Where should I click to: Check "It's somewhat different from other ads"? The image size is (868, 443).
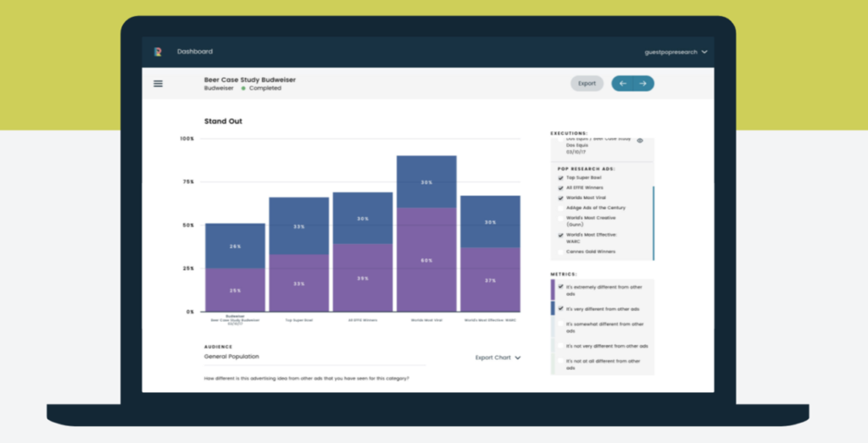pyautogui.click(x=560, y=327)
